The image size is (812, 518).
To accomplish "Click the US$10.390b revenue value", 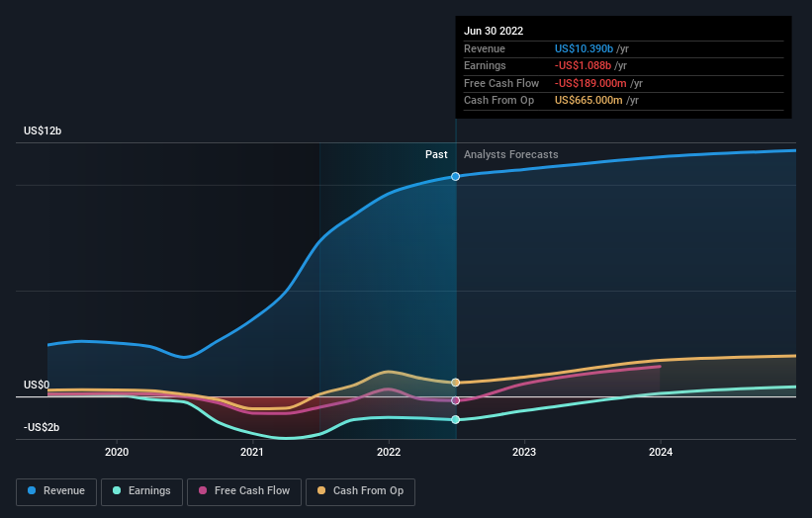I will (x=585, y=48).
